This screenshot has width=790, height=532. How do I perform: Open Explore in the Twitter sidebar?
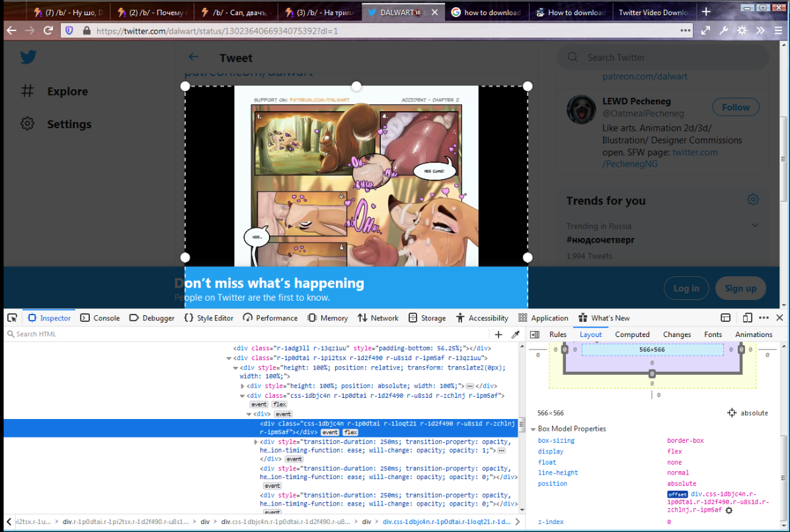pyautogui.click(x=54, y=91)
